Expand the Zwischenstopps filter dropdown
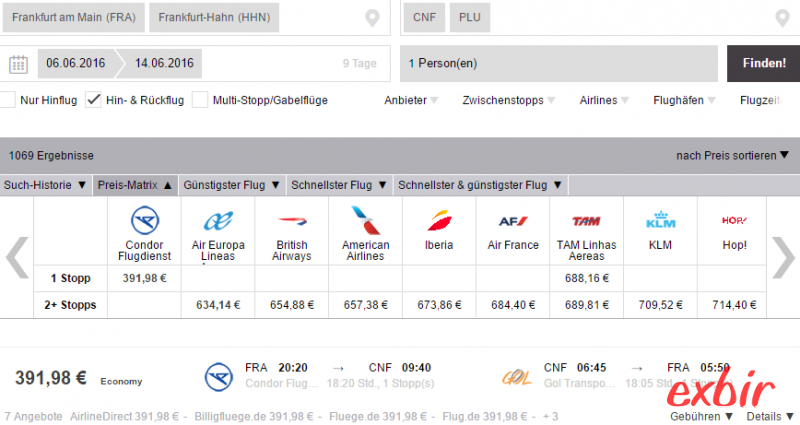This screenshot has width=800, height=425. pos(509,101)
